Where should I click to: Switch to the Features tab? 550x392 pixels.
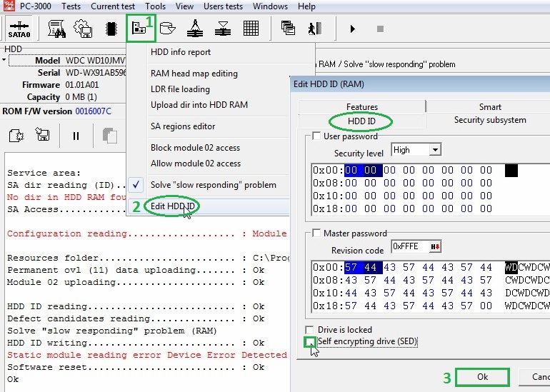tap(362, 107)
